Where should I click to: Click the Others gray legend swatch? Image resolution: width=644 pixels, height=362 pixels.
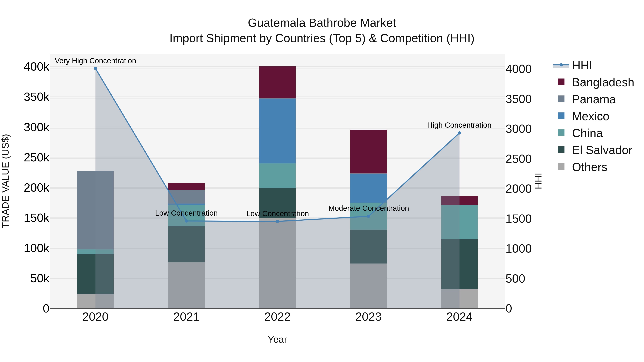pos(561,167)
